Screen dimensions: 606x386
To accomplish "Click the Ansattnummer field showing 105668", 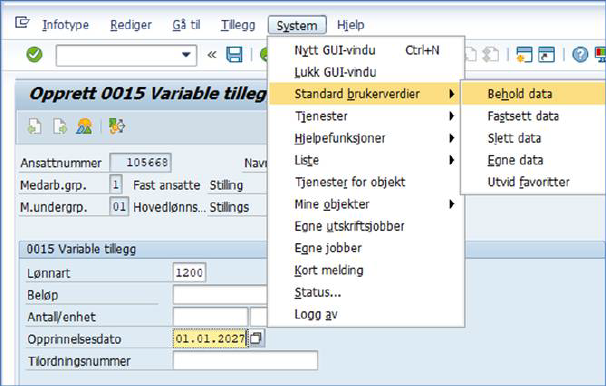I will tap(141, 163).
